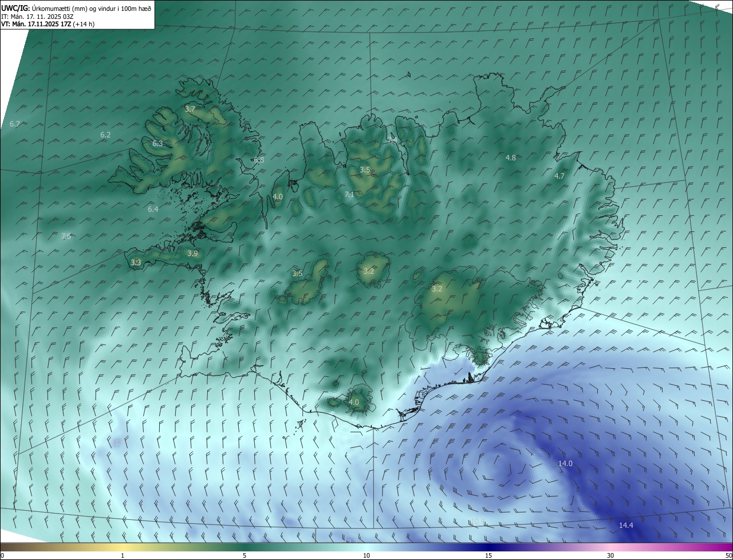Screen dimensions: 733x560
Task: Click the map value 3.3
Action: 136,262
